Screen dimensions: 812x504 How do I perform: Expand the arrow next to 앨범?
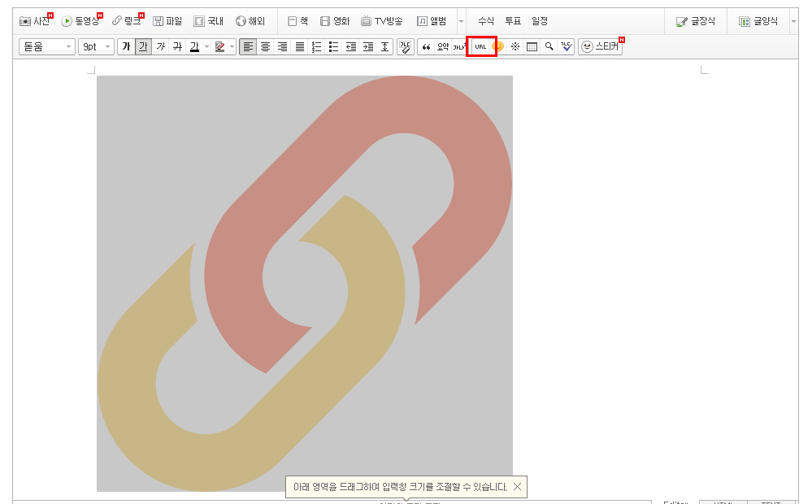pos(461,21)
